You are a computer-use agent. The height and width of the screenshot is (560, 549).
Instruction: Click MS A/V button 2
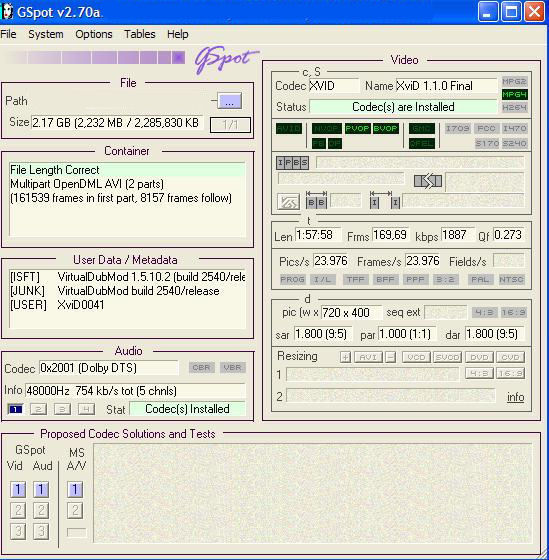pos(75,511)
